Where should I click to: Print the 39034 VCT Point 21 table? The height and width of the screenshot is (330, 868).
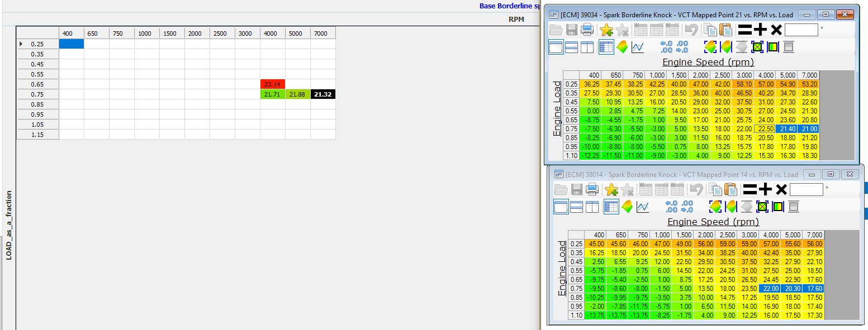587,30
